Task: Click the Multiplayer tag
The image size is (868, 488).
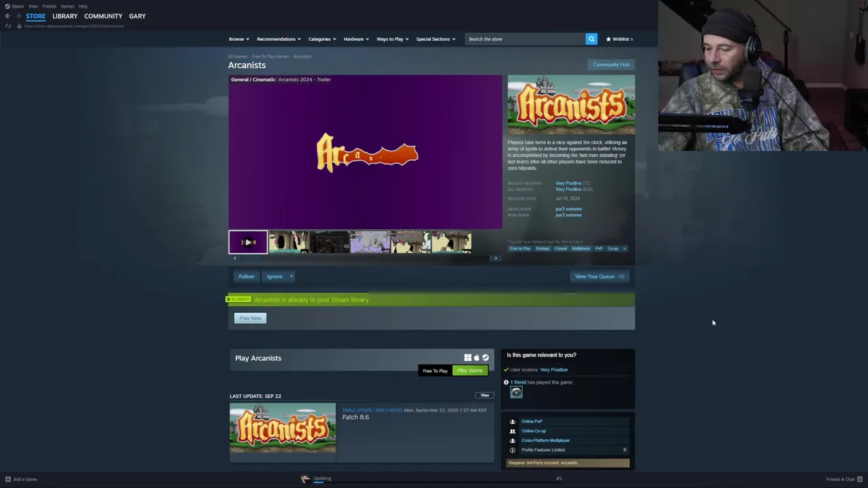Action: (x=581, y=249)
